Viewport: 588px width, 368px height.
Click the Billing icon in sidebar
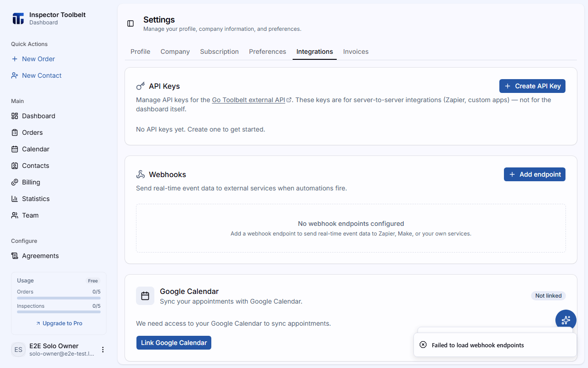(15, 182)
